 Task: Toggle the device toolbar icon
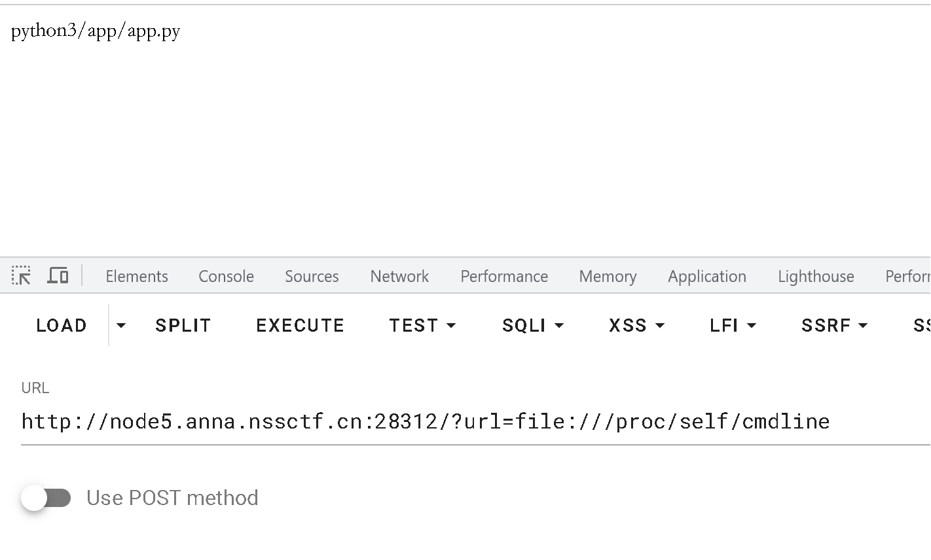[x=58, y=276]
